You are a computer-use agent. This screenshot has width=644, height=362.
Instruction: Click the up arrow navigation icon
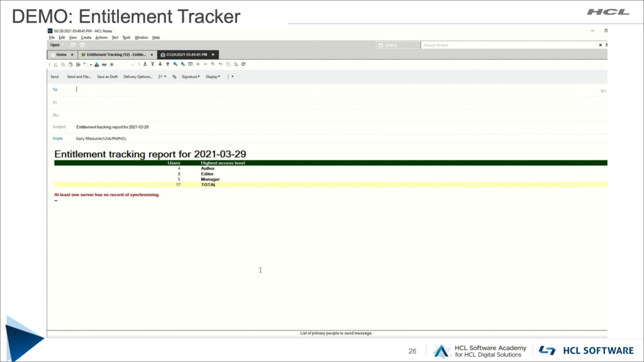(167, 64)
